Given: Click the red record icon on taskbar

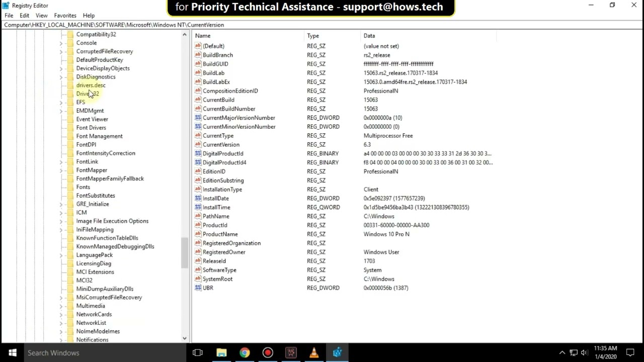Looking at the screenshot, I should tap(268, 352).
